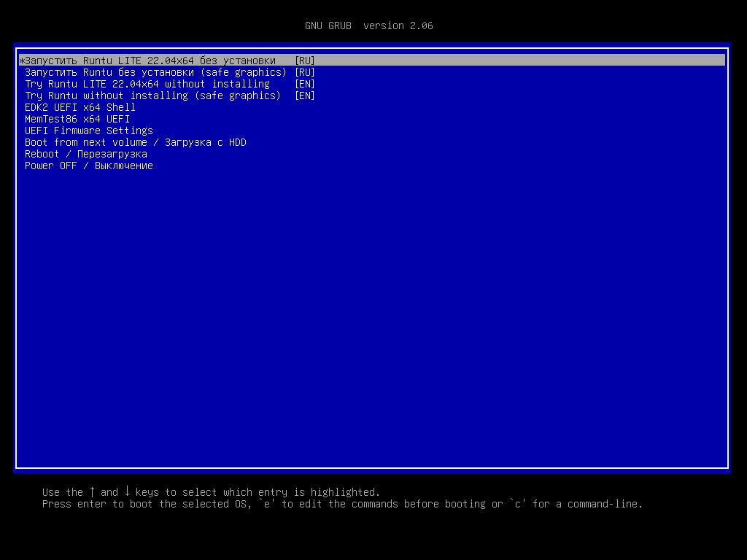Click the 'GNU GRUB version 2.06' title text
Screen dimensions: 747x560
pyautogui.click(x=368, y=26)
